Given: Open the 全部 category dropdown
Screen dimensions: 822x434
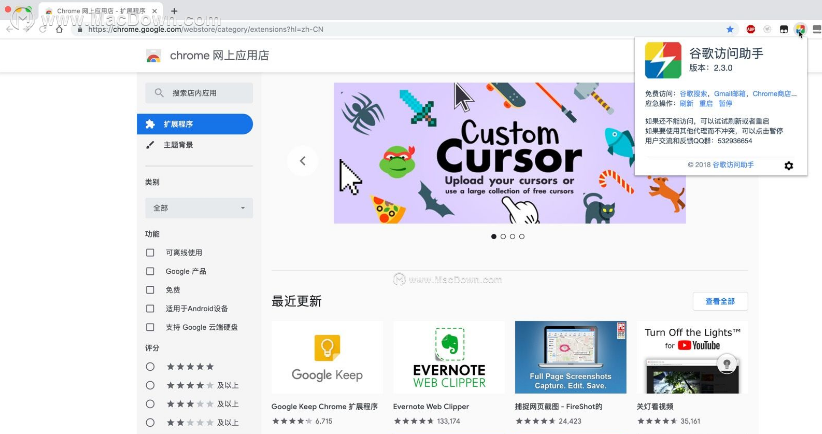Looking at the screenshot, I should tap(199, 208).
